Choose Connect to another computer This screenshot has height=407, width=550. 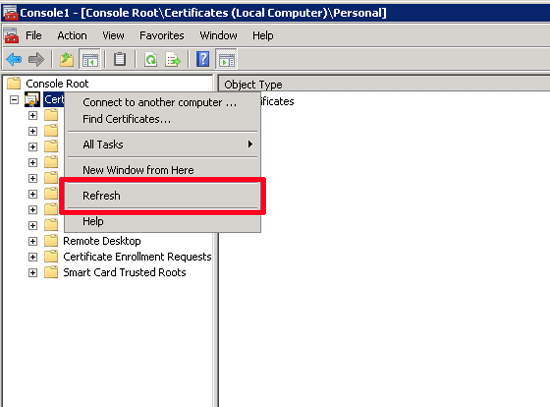coord(162,102)
